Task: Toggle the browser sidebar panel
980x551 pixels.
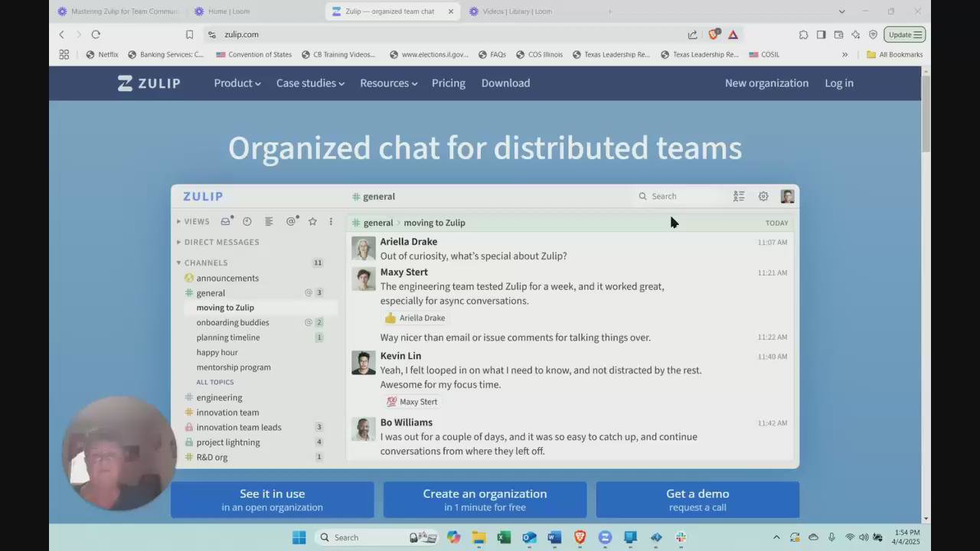Action: 821,34
